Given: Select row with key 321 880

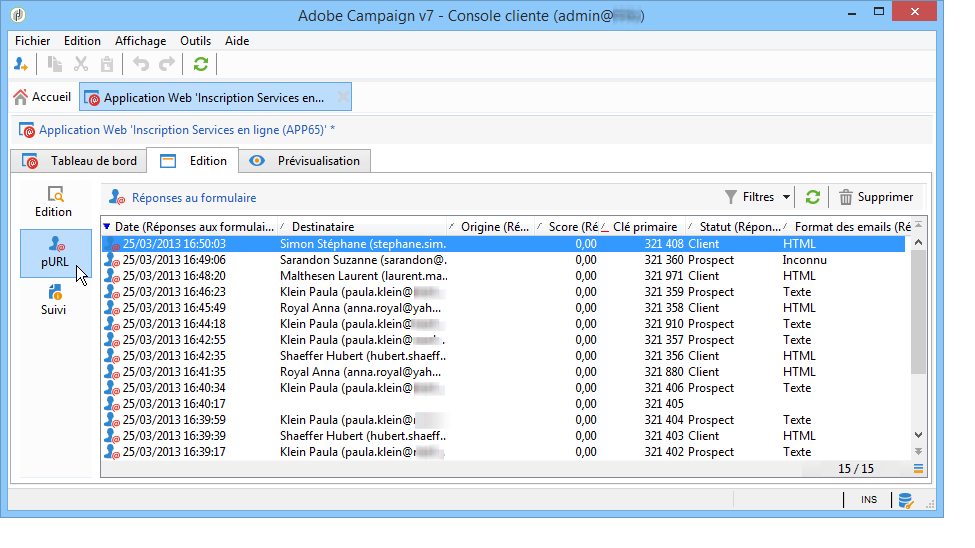Looking at the screenshot, I should (x=504, y=372).
